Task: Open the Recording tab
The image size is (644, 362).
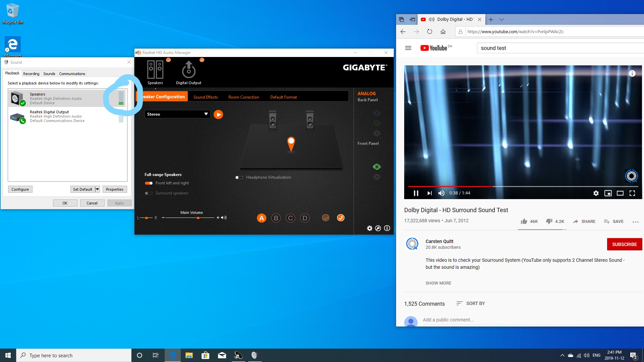Action: pos(31,74)
